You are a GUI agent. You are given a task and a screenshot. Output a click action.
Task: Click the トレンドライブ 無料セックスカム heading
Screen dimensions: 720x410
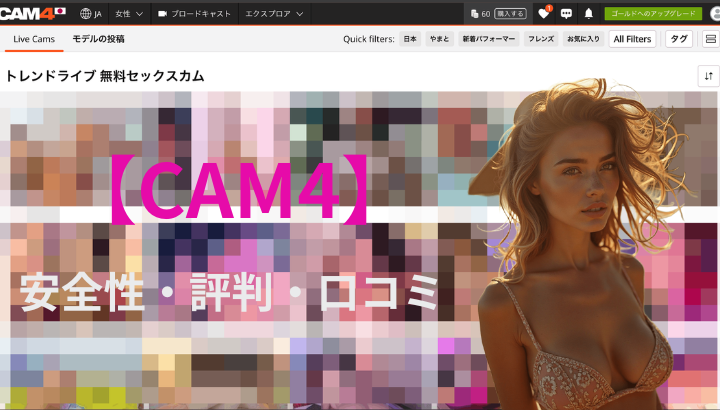(x=105, y=76)
